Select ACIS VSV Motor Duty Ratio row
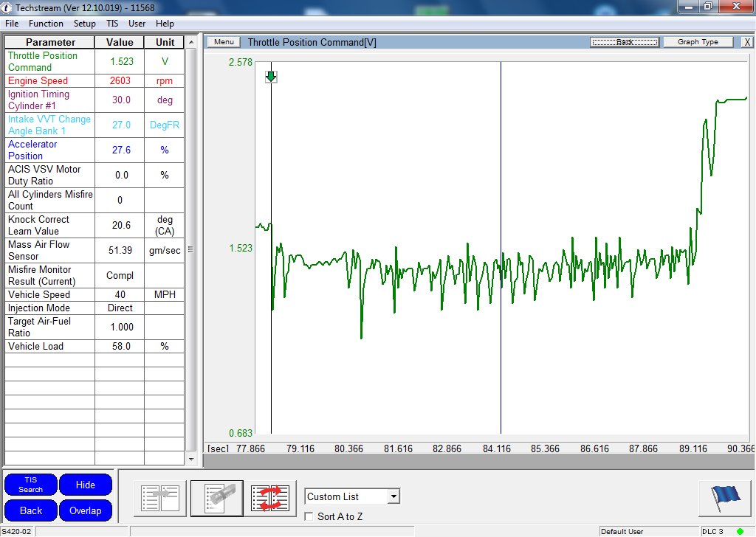The image size is (756, 537). (x=94, y=175)
